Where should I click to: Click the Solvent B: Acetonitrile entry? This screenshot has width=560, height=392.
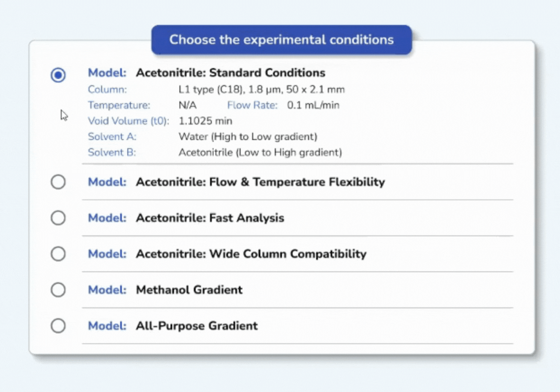215,152
